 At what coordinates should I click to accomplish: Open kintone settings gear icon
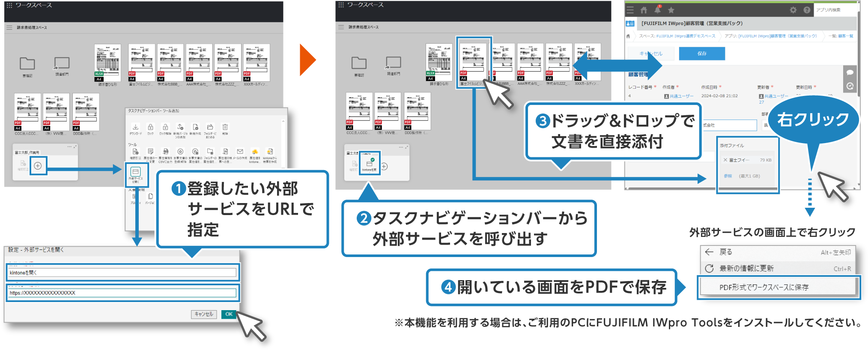(793, 10)
